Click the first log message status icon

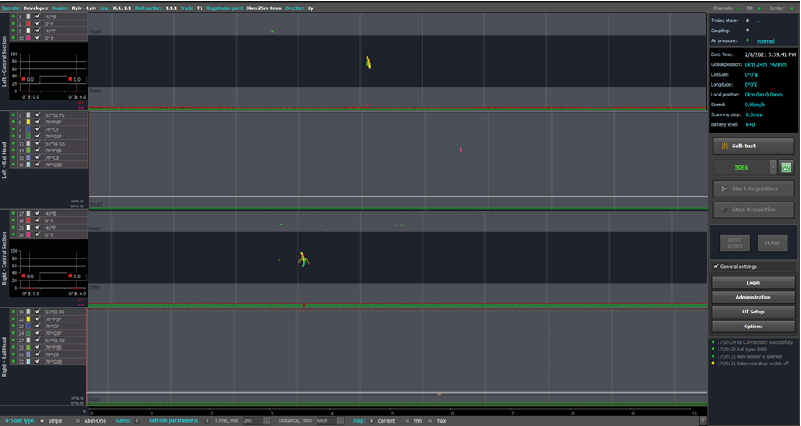pyautogui.click(x=713, y=343)
